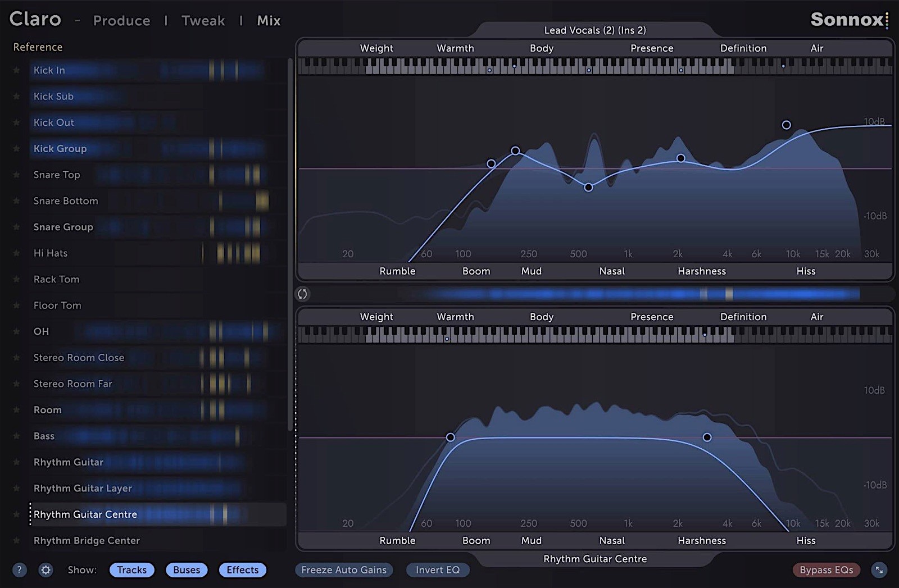
Task: Toggle the Effects show filter
Action: click(243, 570)
